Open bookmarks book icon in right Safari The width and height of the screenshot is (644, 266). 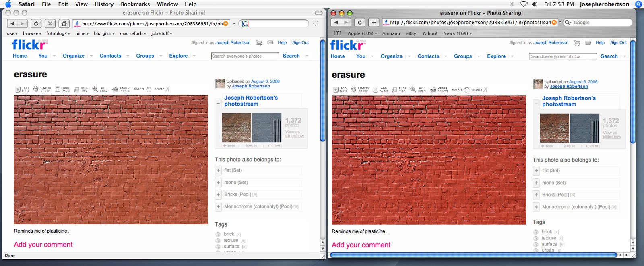click(338, 33)
